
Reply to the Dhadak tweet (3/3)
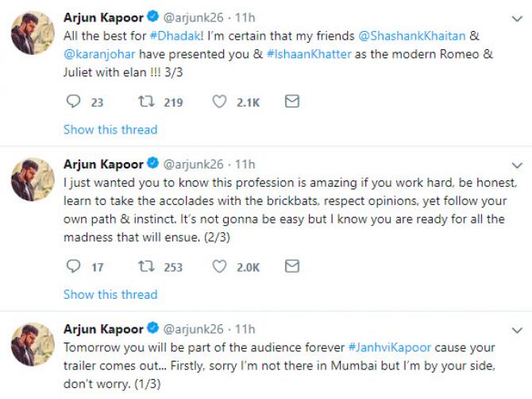pyautogui.click(x=73, y=102)
